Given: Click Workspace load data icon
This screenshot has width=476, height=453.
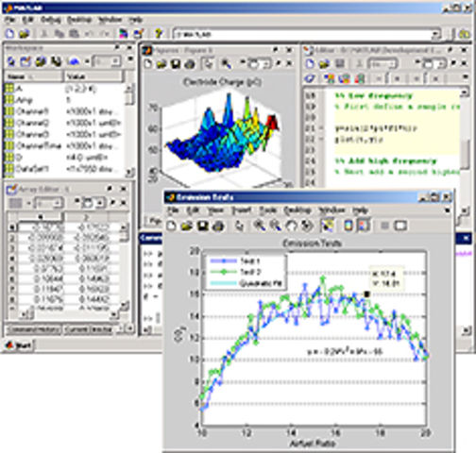Looking at the screenshot, I should (41, 61).
